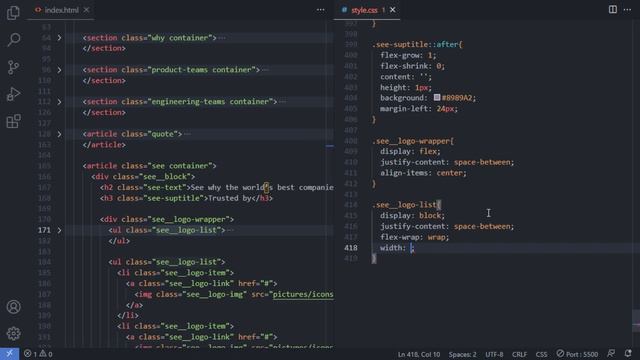This screenshot has width=640, height=360.
Task: Expand the folded 'quote' article
Action: click(59, 134)
